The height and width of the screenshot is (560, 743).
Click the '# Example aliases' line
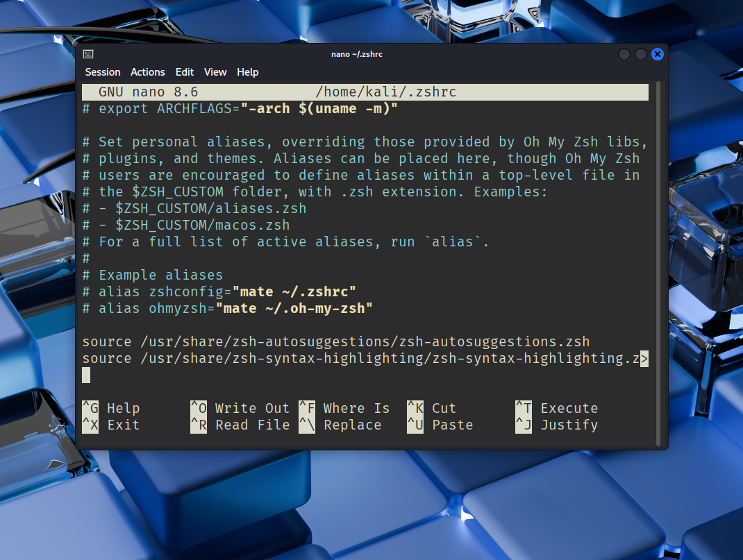(153, 275)
